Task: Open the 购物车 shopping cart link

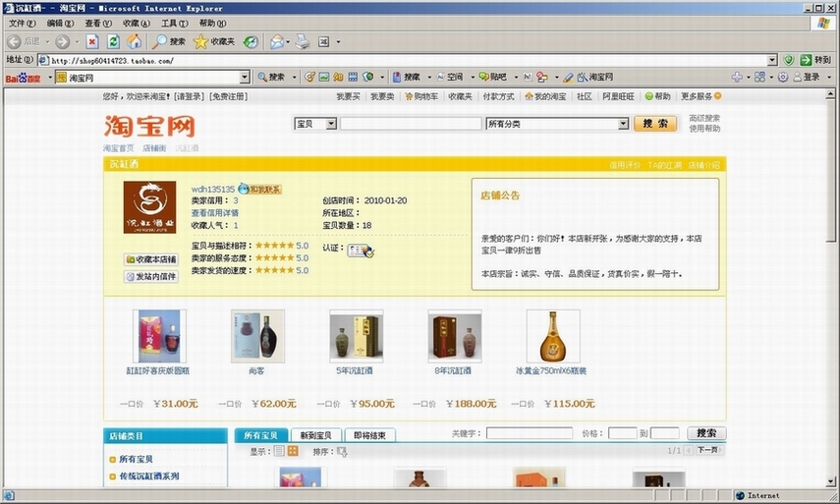Action: coord(421,96)
